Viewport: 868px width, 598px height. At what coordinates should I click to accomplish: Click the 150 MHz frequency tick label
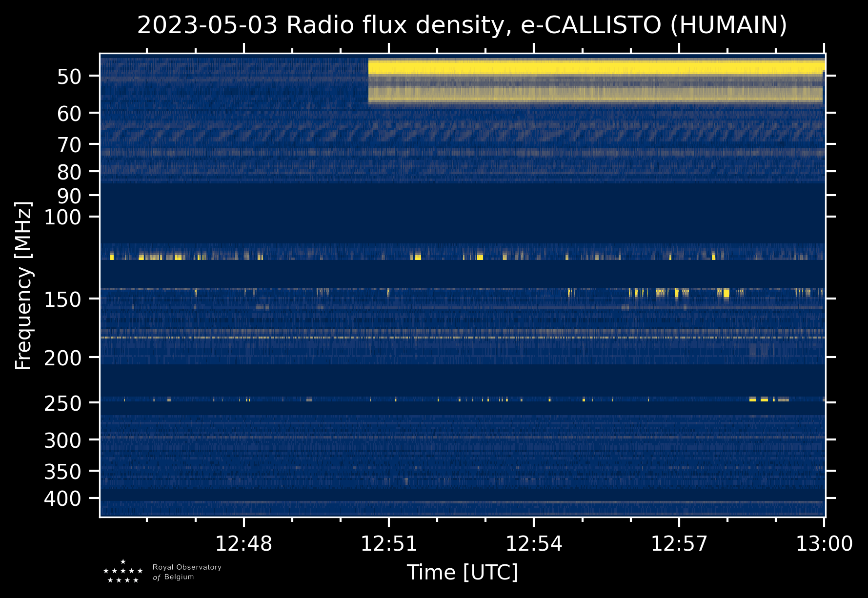point(62,299)
